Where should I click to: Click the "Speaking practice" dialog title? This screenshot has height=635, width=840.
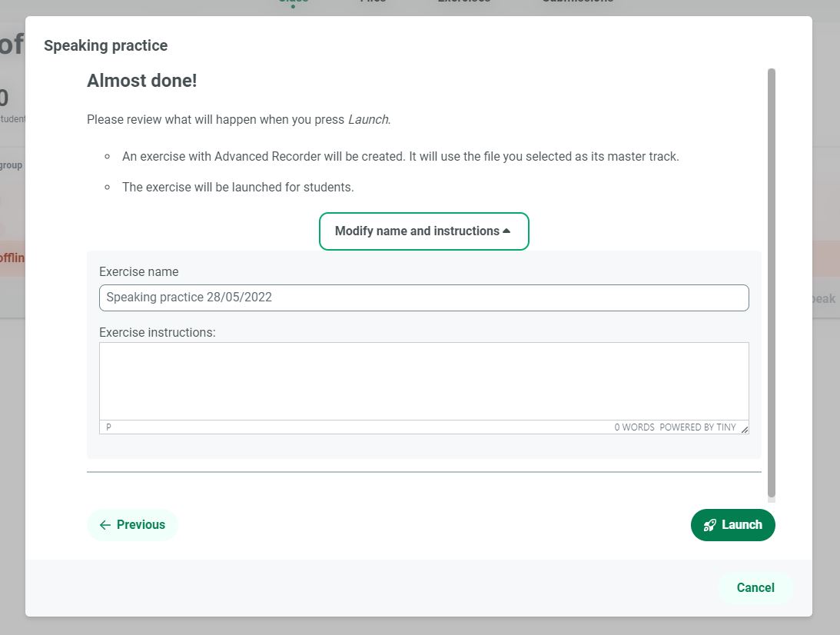coord(105,45)
